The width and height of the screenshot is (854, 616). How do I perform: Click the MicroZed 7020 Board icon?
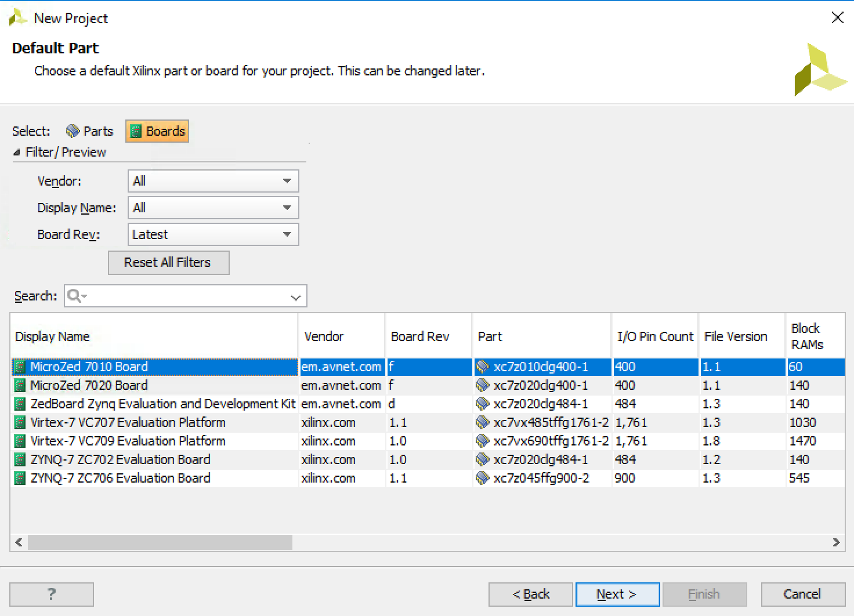tap(20, 386)
